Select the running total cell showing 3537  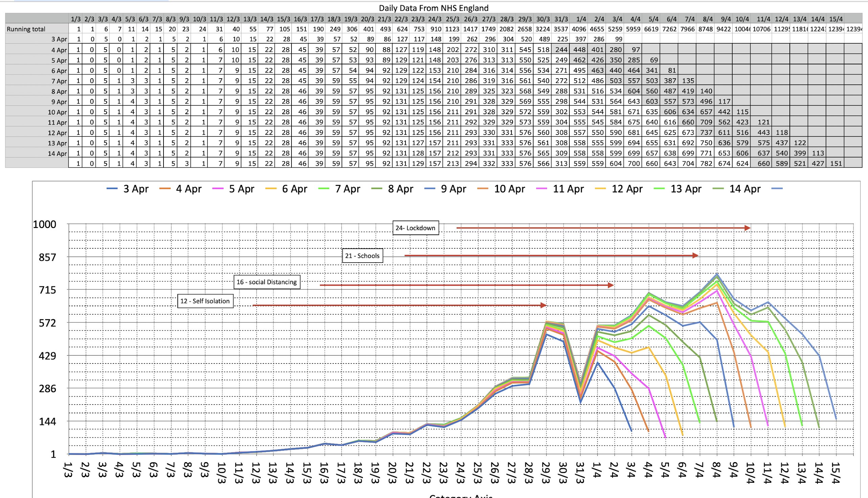pyautogui.click(x=561, y=29)
